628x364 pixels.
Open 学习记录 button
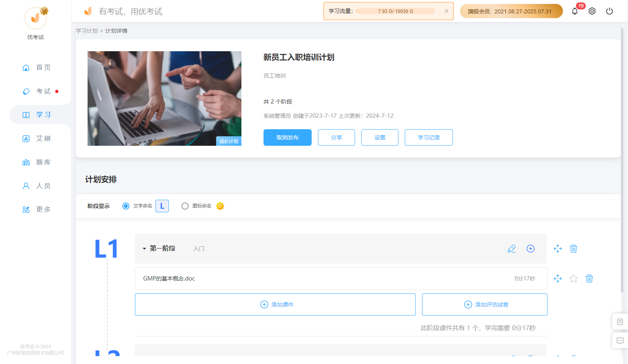pyautogui.click(x=429, y=137)
